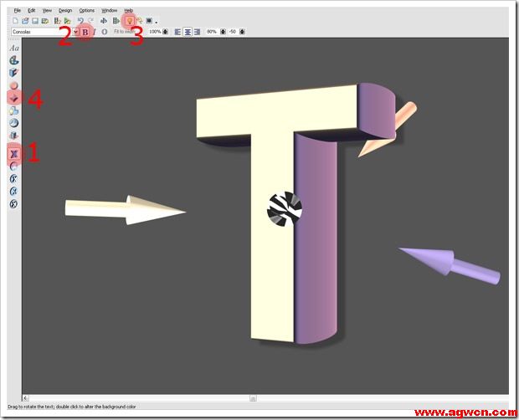519x420 pixels.
Task: Open the display options dropdown arrow in toolbar
Action: (x=157, y=21)
